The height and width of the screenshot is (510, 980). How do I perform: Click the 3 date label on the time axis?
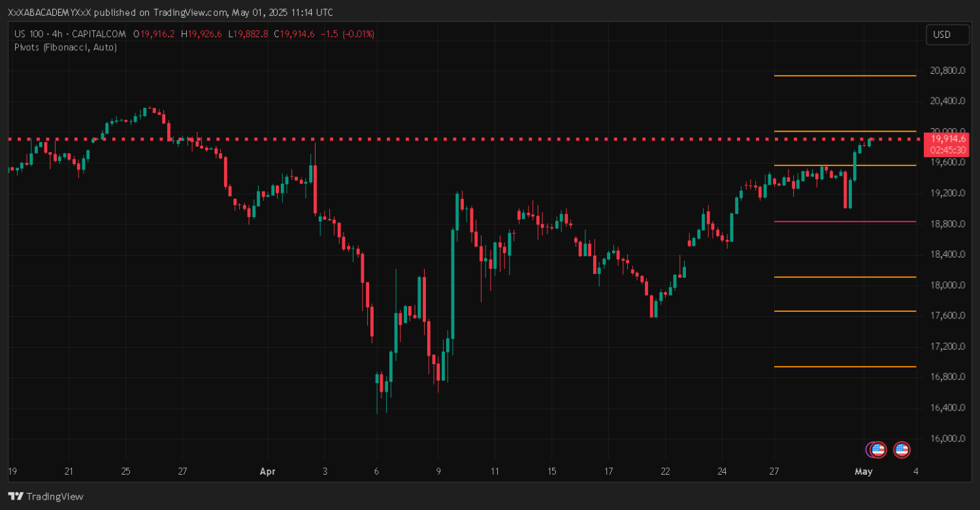coord(325,471)
